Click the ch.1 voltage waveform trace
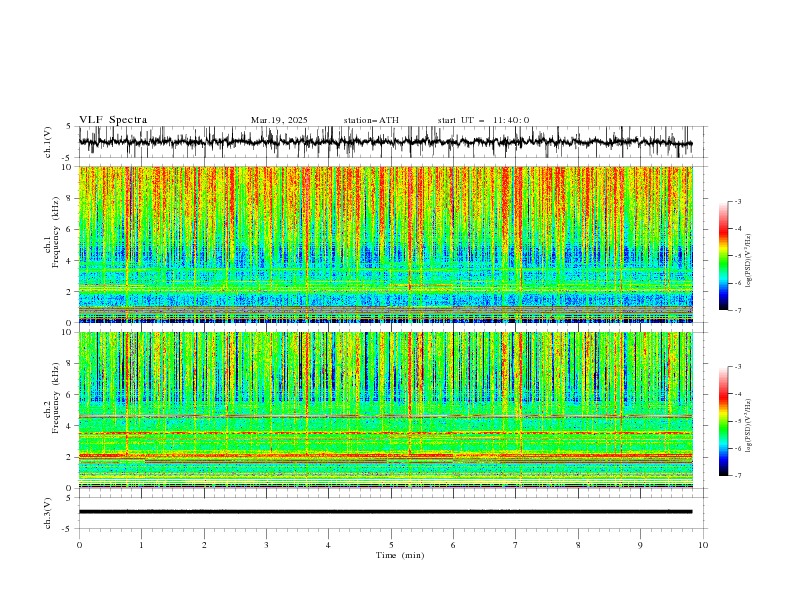792x612 pixels. coord(385,142)
